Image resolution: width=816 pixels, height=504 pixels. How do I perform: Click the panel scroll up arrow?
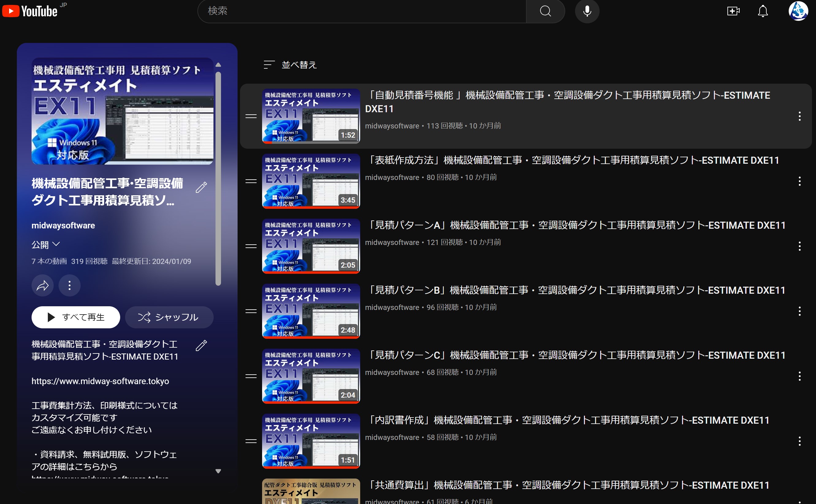[x=218, y=65]
